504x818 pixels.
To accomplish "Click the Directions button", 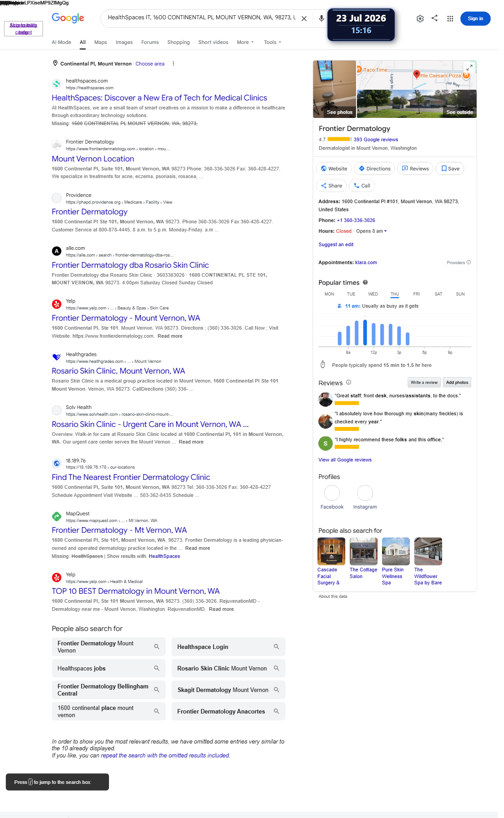I will coord(374,169).
